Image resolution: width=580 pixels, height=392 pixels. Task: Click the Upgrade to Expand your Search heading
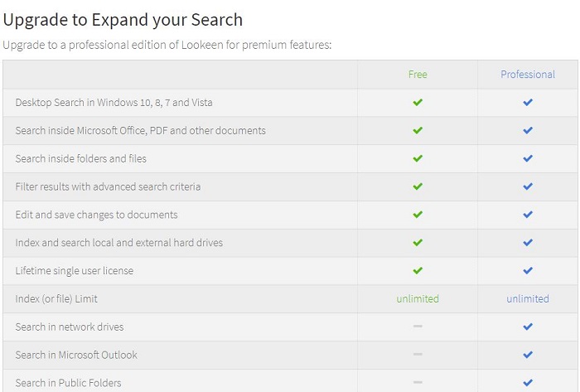coord(123,19)
